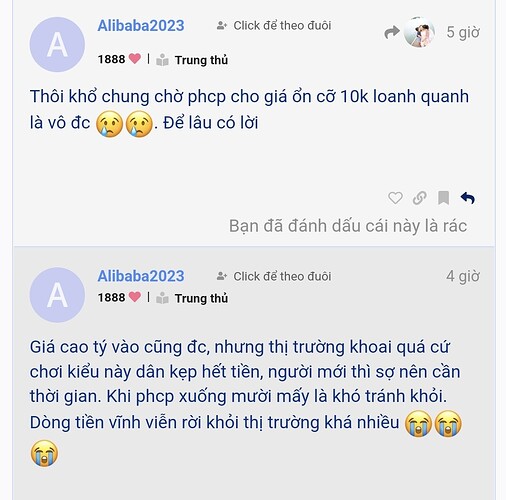The image size is (506, 500).
Task: Open Alibaba2023 profile from first post
Action: pyautogui.click(x=141, y=26)
